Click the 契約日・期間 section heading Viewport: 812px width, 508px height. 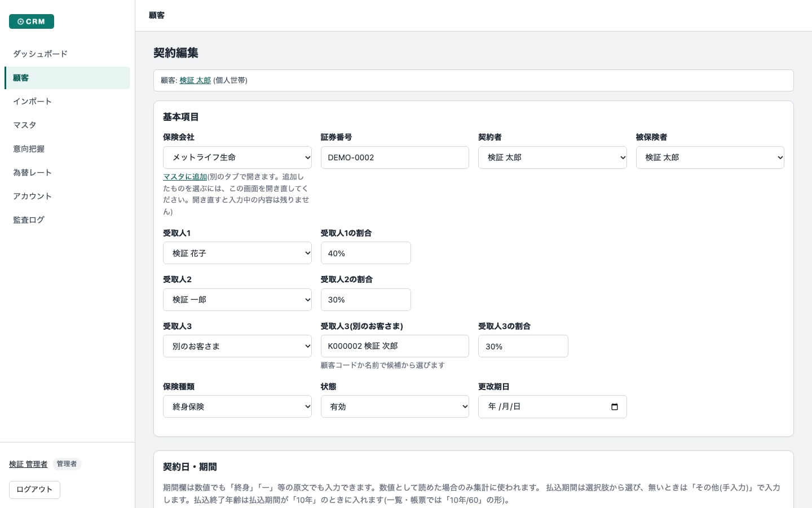coord(190,467)
